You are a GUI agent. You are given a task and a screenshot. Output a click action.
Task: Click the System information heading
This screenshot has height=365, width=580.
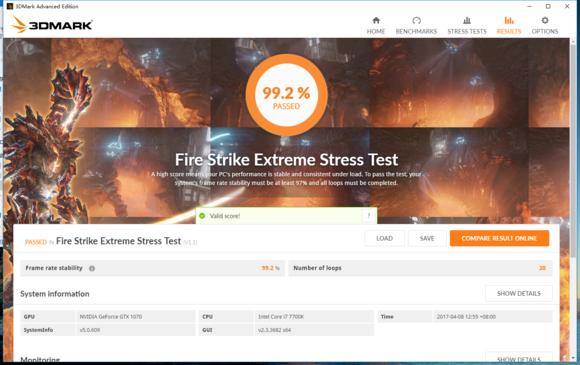click(x=55, y=294)
